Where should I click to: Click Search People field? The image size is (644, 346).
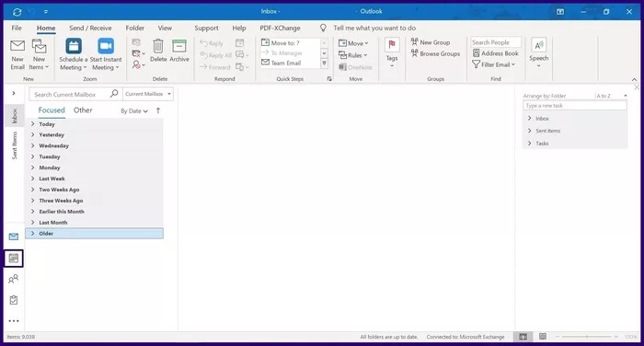(496, 42)
